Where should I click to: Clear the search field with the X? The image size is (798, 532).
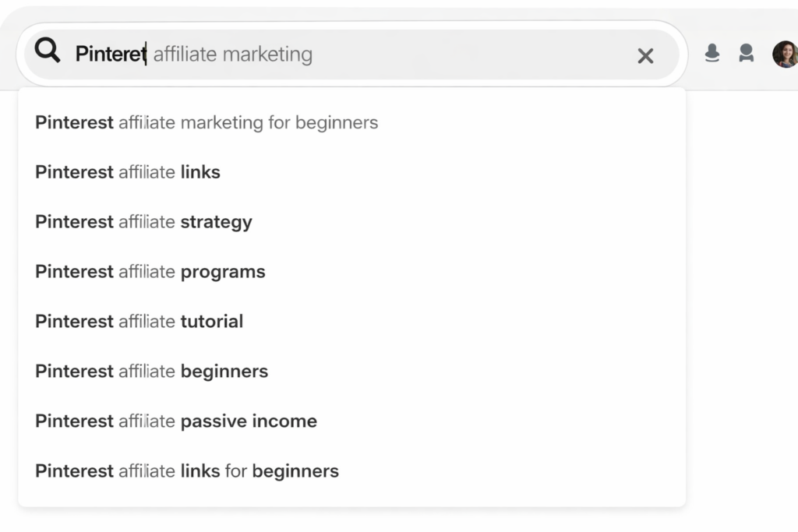click(645, 55)
